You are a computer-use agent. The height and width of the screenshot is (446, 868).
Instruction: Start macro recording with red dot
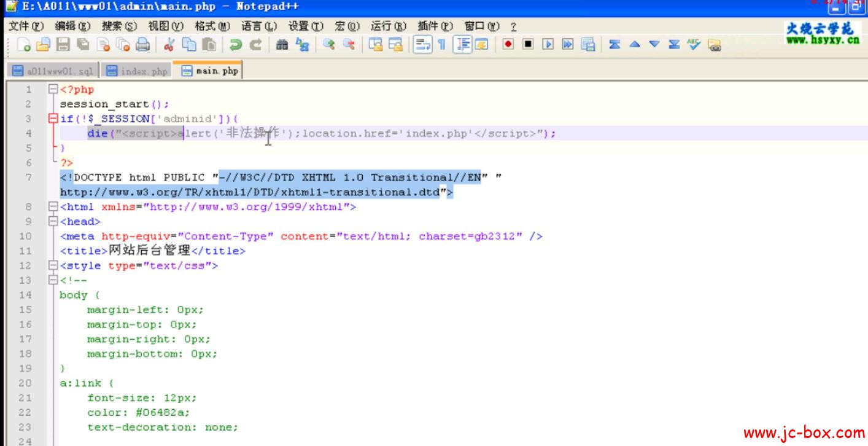tap(508, 45)
